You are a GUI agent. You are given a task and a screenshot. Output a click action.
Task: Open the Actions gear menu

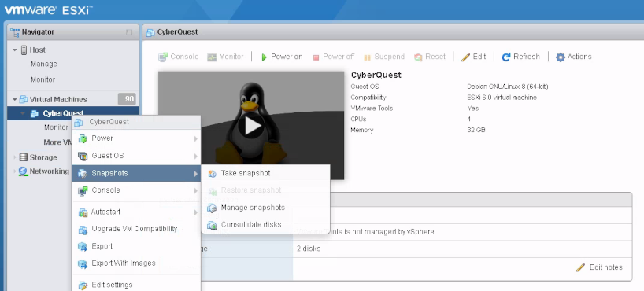pyautogui.click(x=573, y=57)
